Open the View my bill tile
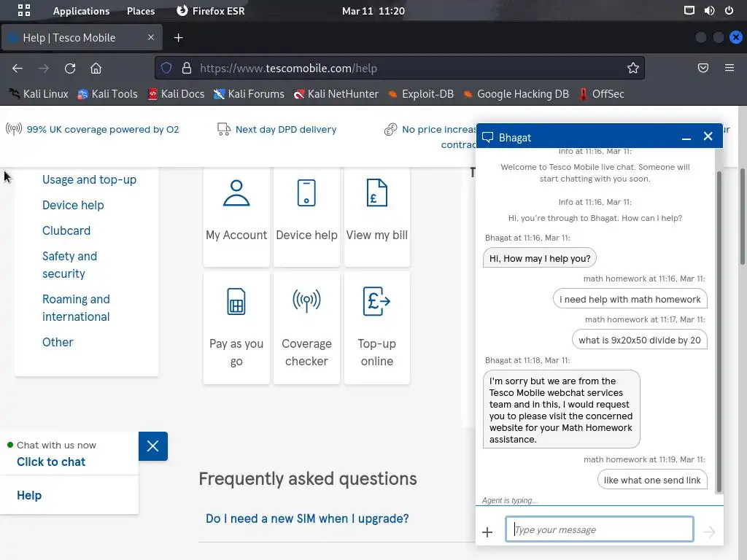Viewport: 747px width, 560px height. pyautogui.click(x=377, y=217)
